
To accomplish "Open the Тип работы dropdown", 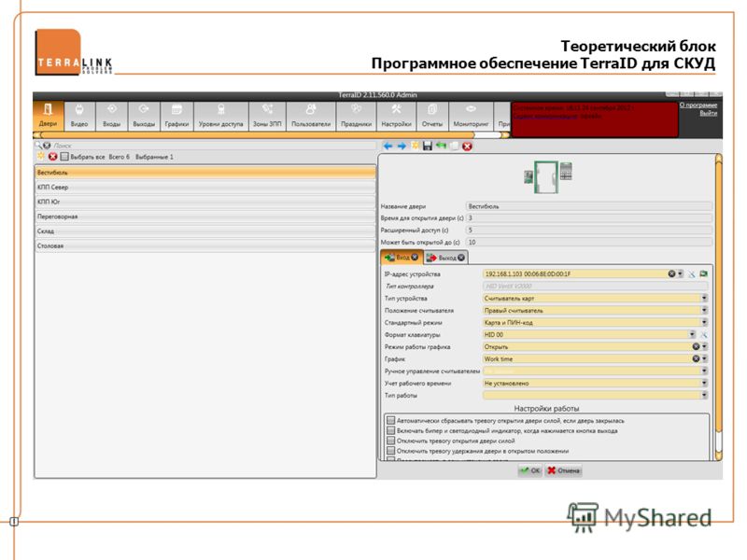I will (x=704, y=395).
